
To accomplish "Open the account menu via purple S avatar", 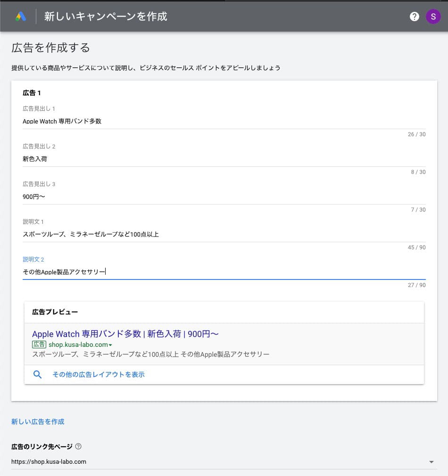I will (x=433, y=16).
